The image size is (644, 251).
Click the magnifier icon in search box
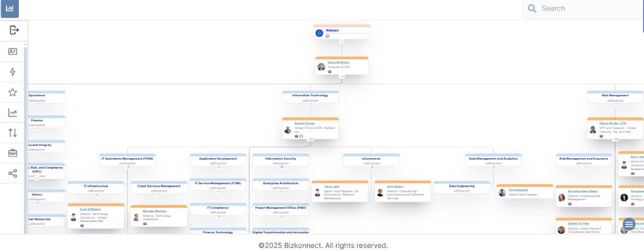coord(532,9)
